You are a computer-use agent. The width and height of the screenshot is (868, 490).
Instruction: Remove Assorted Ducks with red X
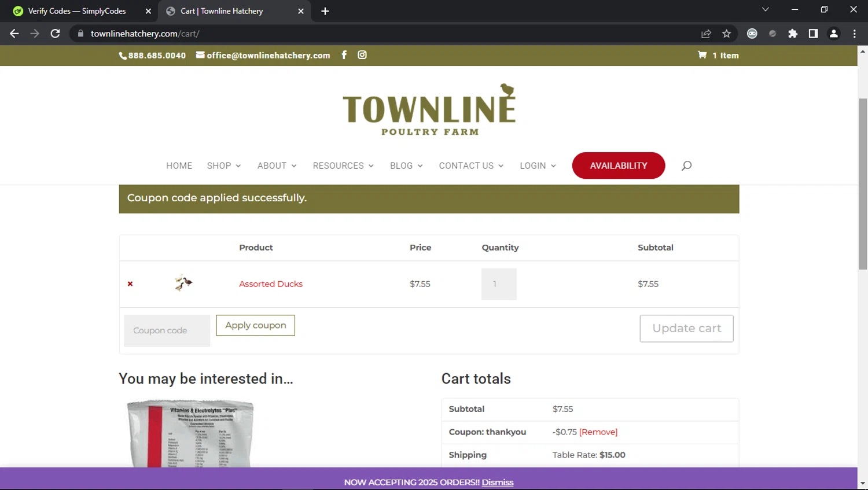point(130,284)
